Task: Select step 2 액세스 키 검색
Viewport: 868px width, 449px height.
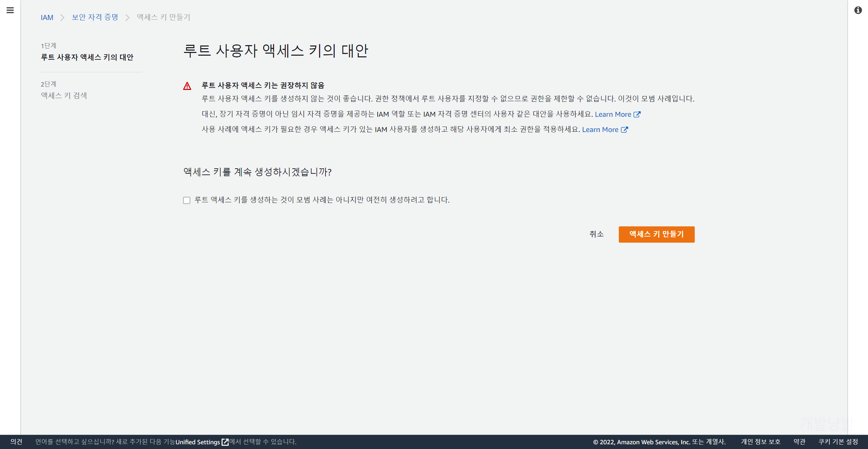Action: click(64, 96)
